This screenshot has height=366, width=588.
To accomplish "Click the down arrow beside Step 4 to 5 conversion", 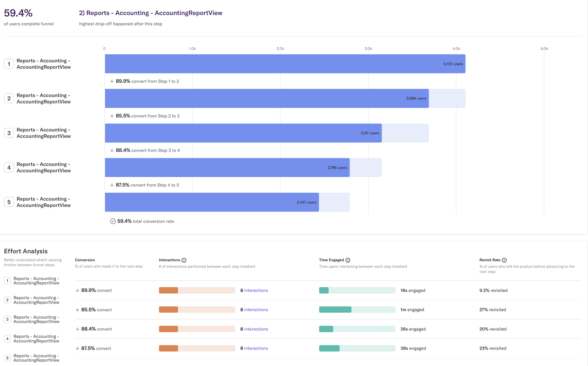I will coord(112,185).
